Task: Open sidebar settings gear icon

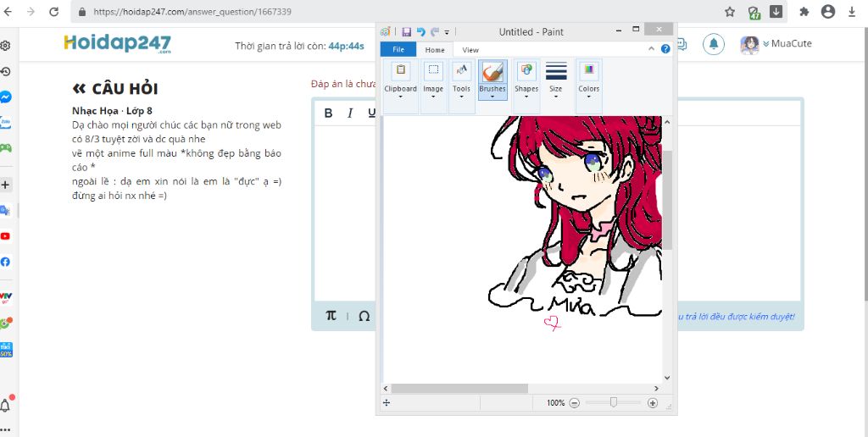Action: (5, 46)
